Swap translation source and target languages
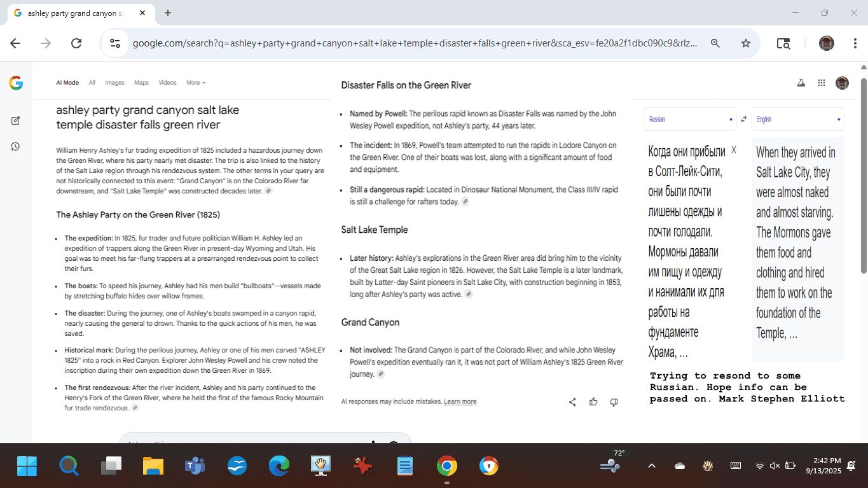868x488 pixels. pos(743,119)
